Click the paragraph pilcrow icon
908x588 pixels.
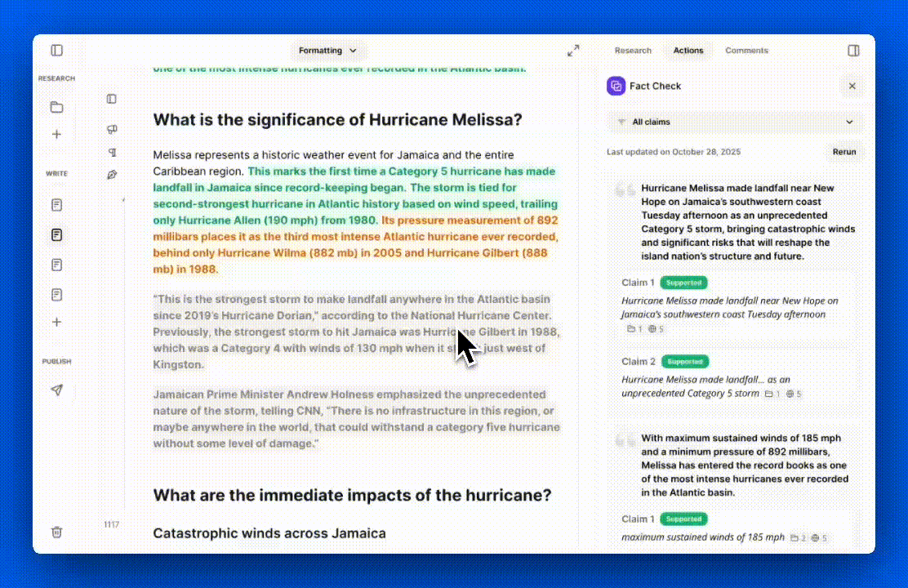tap(113, 153)
